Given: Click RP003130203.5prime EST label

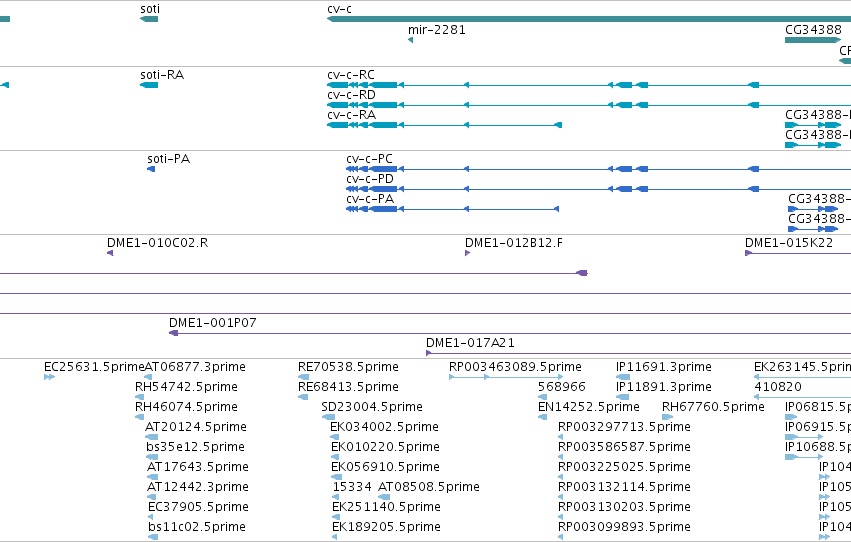Looking at the screenshot, I should [x=624, y=507].
